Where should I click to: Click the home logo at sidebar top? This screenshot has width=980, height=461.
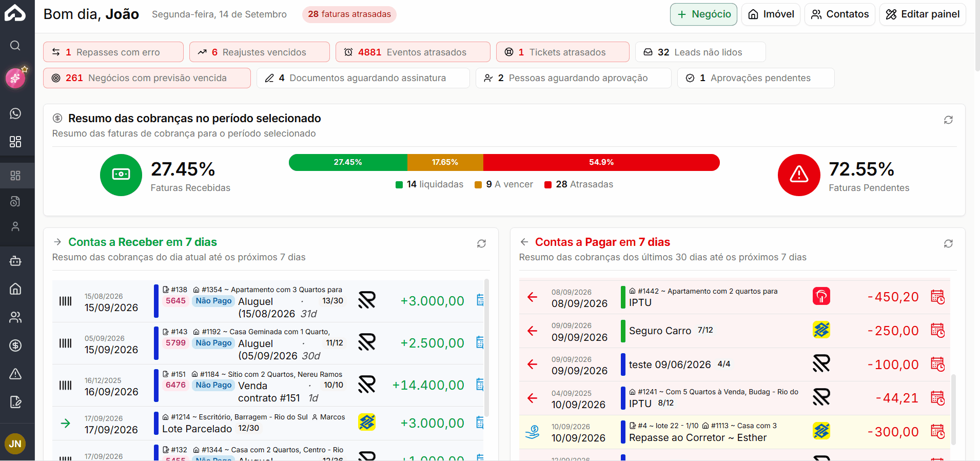(15, 13)
